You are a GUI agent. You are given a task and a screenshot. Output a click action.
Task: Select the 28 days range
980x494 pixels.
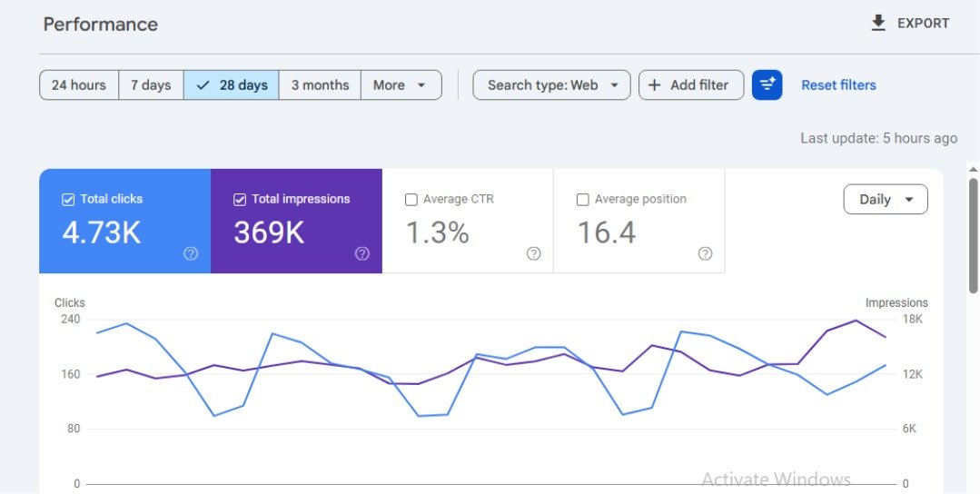[x=232, y=85]
